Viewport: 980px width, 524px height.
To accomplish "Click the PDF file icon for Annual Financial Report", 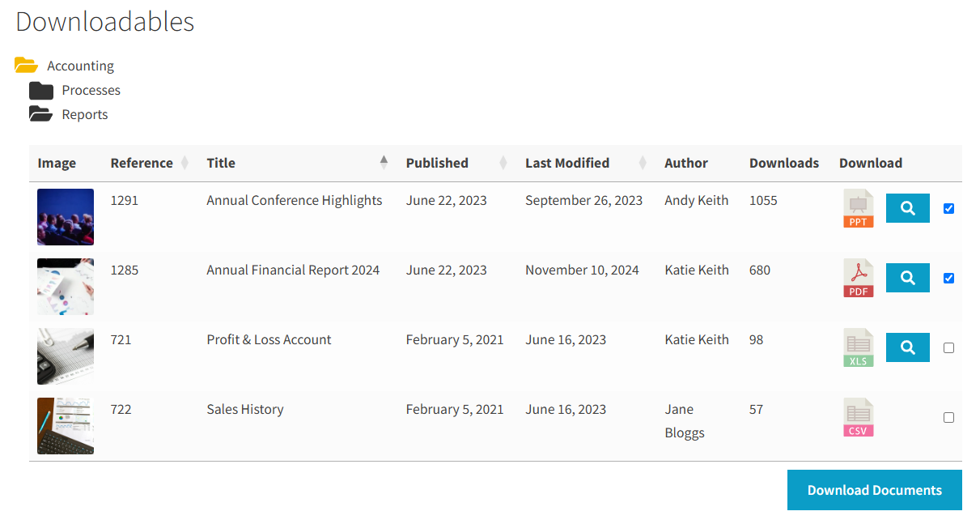I will [858, 279].
